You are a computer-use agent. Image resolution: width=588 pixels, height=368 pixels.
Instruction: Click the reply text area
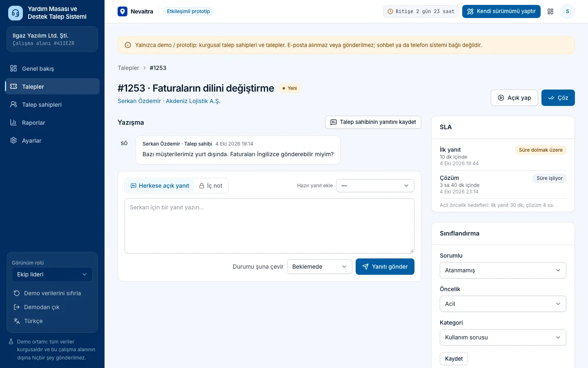269,226
